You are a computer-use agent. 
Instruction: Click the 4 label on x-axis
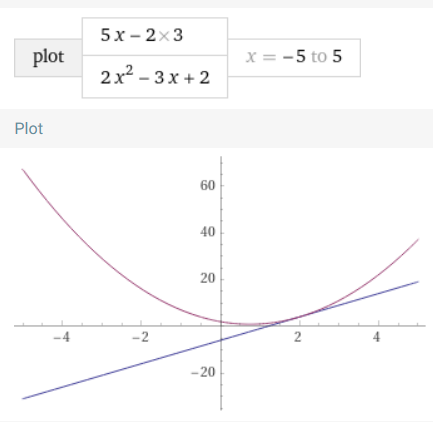tap(377, 337)
